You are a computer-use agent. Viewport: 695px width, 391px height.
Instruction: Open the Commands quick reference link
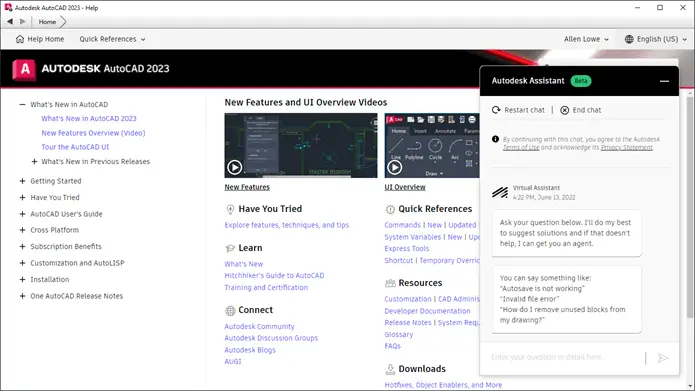coord(402,225)
